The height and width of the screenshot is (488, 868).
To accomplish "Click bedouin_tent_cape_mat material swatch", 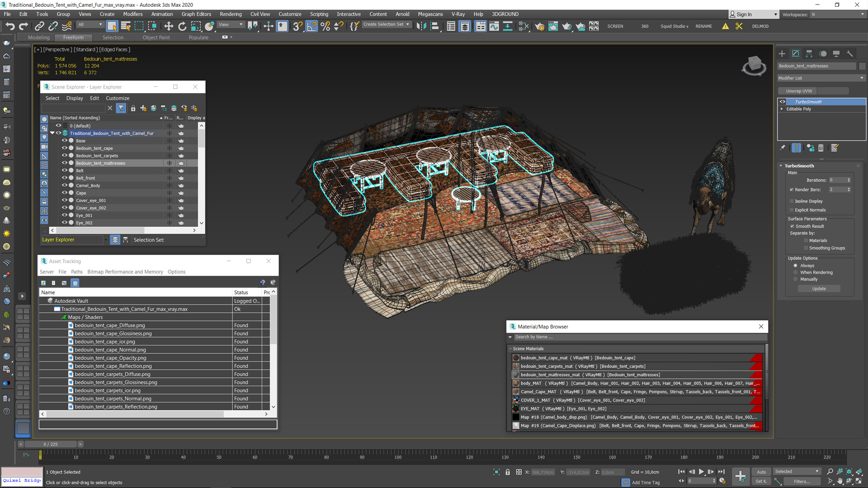I will (516, 358).
